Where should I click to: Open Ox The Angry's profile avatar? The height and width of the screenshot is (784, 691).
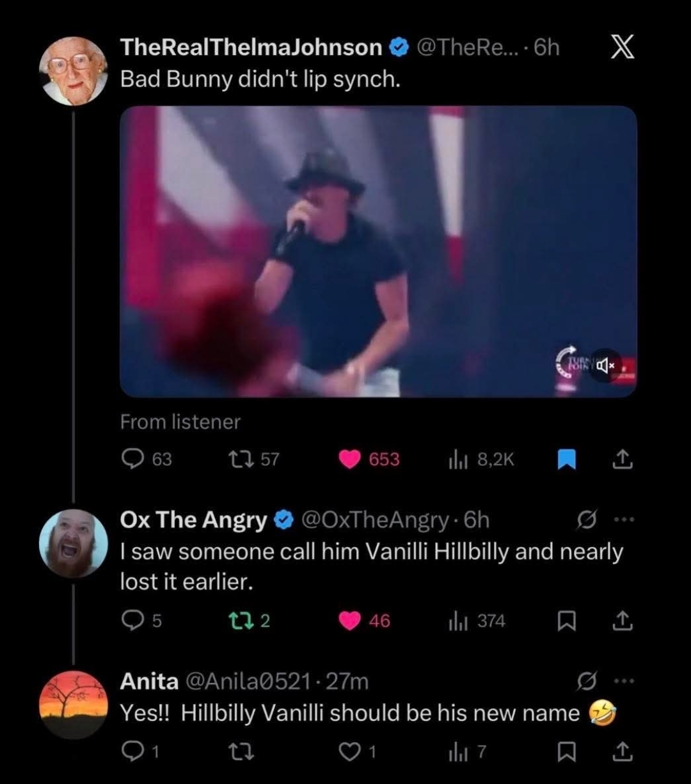click(x=73, y=543)
